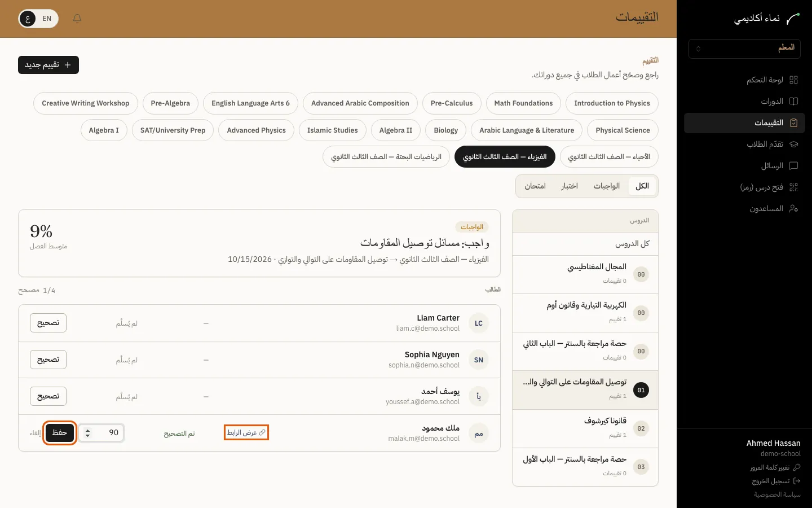Select lesson قانونا كيرشوف
This screenshot has width=812, height=508.
[x=585, y=428]
